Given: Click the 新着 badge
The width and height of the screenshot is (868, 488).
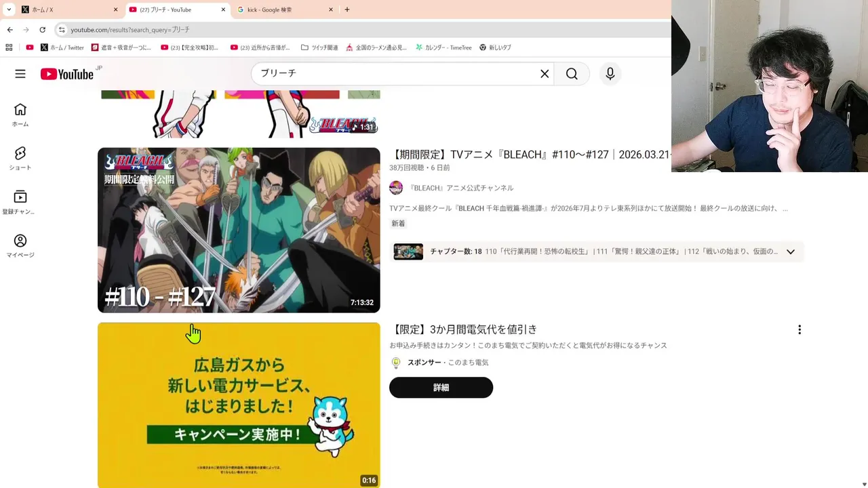Looking at the screenshot, I should (398, 223).
